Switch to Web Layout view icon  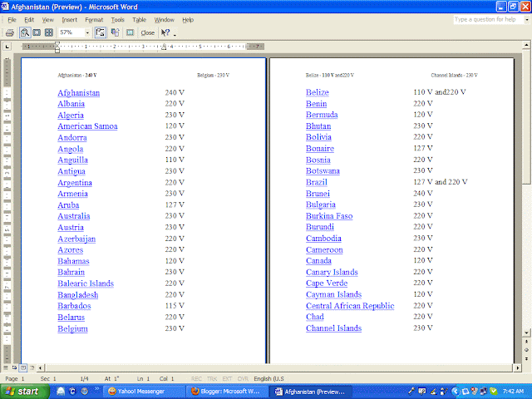(14, 367)
